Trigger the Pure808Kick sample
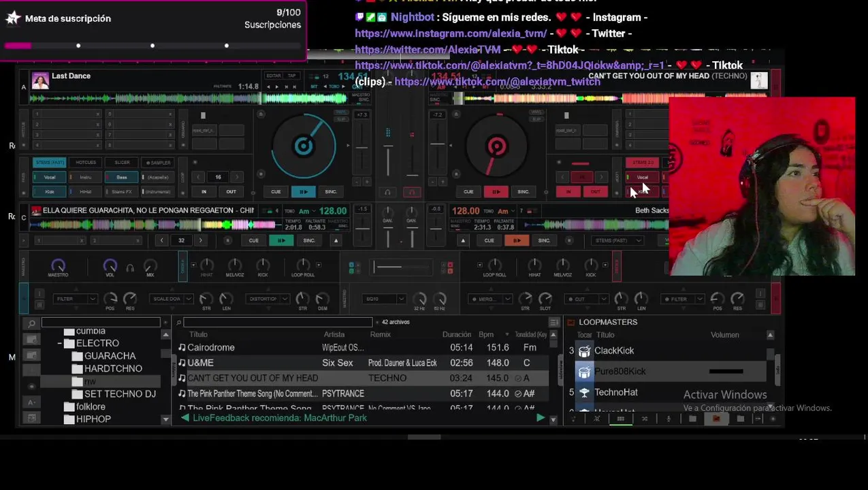The image size is (868, 490). (x=584, y=372)
